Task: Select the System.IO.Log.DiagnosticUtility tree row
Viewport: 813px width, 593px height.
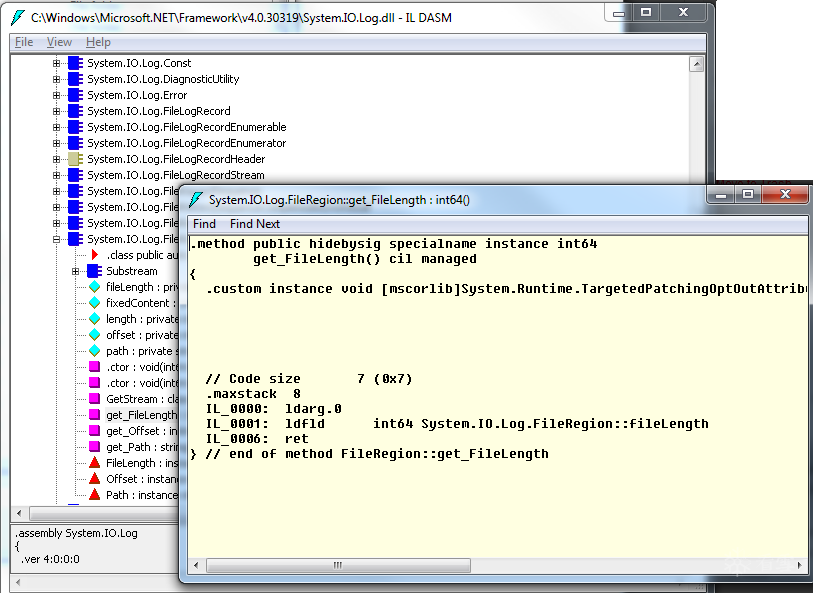Action: coord(163,79)
